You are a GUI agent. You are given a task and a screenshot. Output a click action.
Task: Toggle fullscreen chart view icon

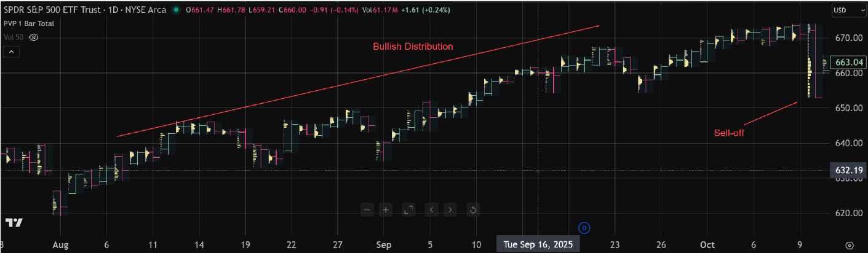(408, 210)
